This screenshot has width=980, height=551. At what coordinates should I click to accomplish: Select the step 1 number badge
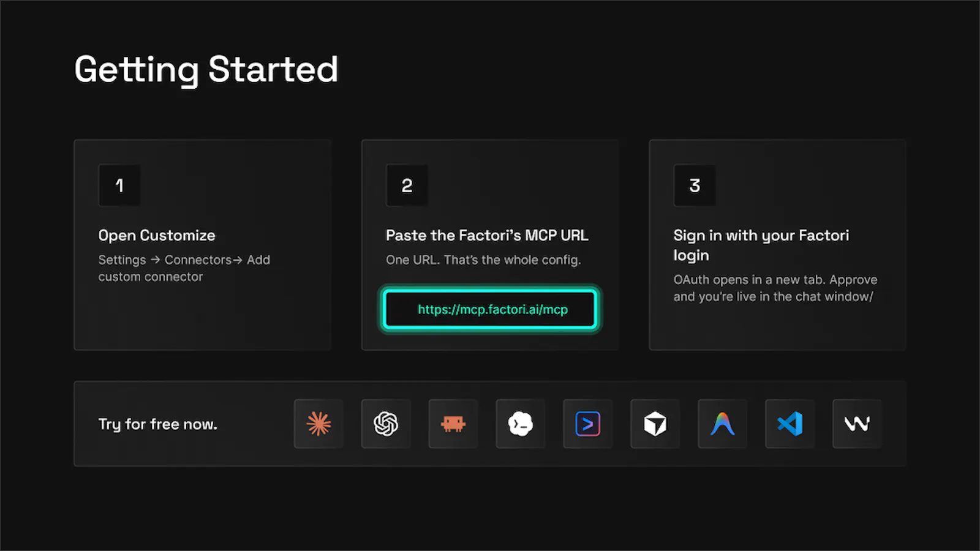click(119, 185)
